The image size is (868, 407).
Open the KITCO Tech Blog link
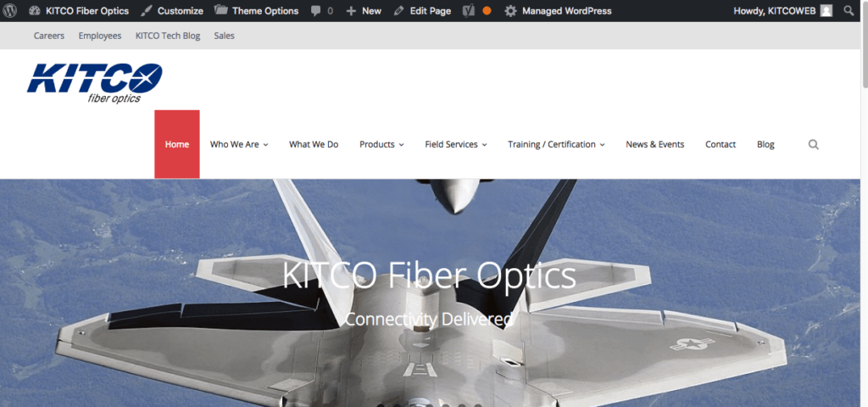(168, 36)
